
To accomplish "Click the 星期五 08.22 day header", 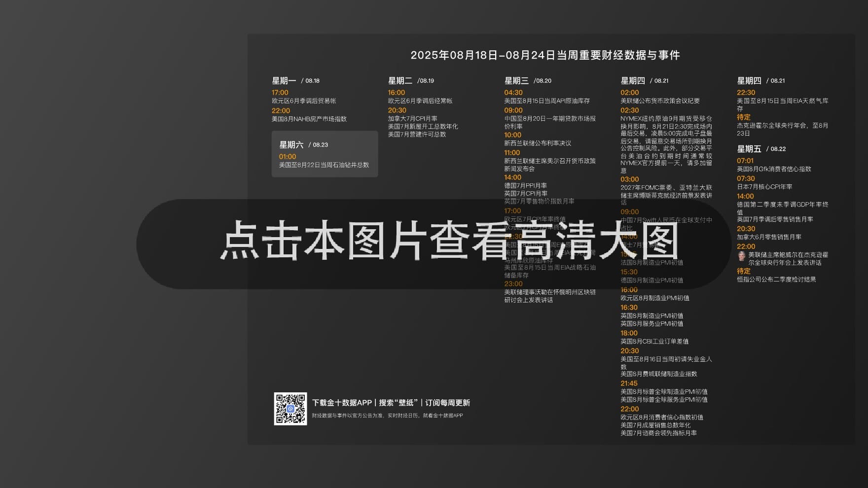I will [761, 149].
